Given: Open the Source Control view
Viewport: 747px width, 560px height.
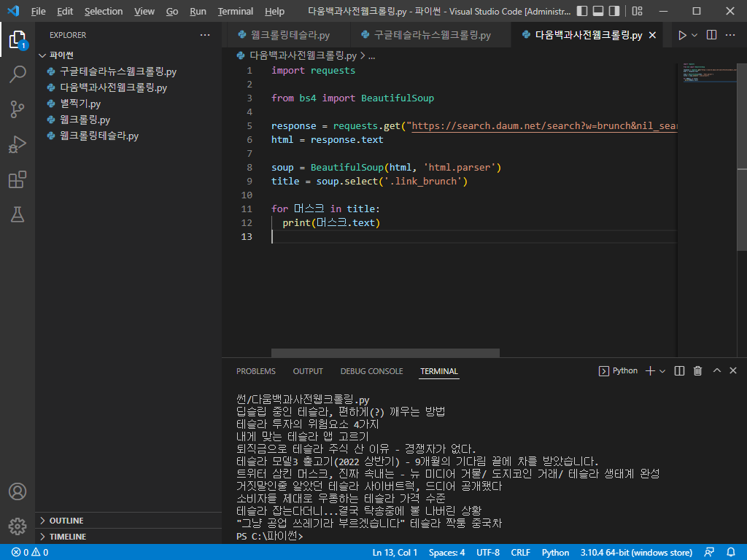Looking at the screenshot, I should point(18,109).
